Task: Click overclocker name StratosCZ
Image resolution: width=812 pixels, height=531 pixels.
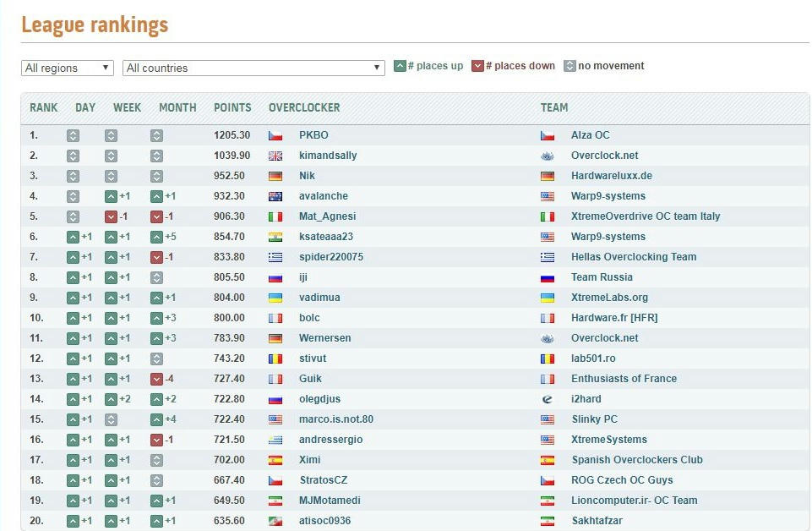Action: coord(324,480)
